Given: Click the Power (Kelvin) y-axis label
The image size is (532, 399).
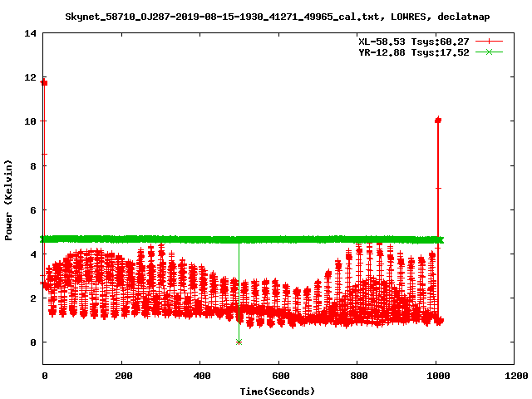Looking at the screenshot, I should click(x=8, y=200).
